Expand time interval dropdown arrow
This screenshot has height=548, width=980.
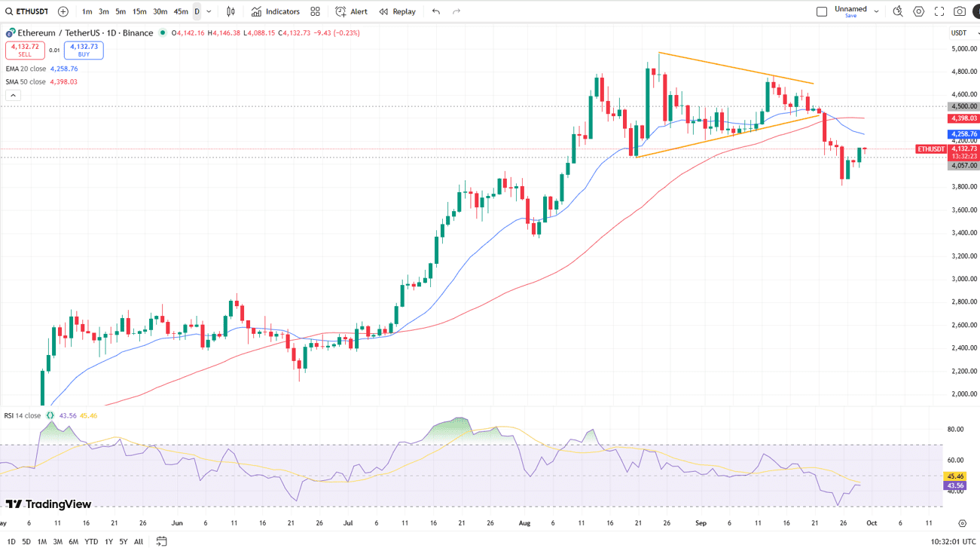tap(209, 11)
